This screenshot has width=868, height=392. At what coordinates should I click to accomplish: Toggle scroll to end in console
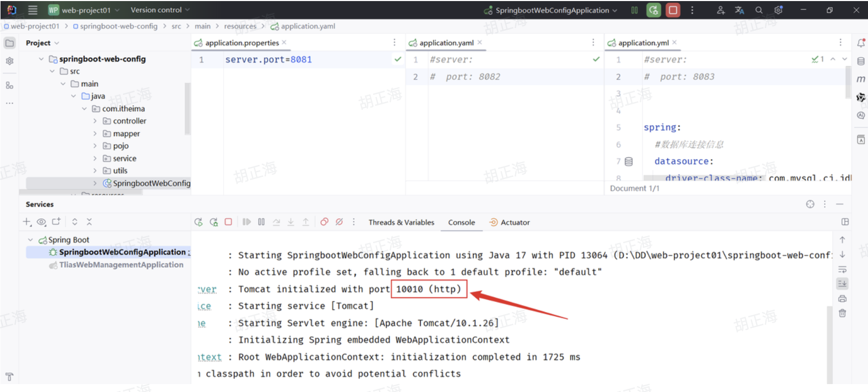pyautogui.click(x=842, y=284)
